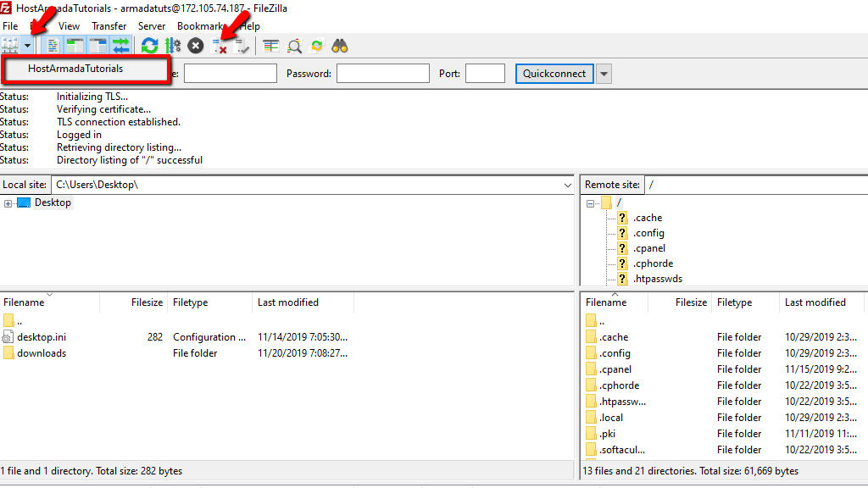Click the Quickconnect button
868x488 pixels.
pyautogui.click(x=554, y=74)
